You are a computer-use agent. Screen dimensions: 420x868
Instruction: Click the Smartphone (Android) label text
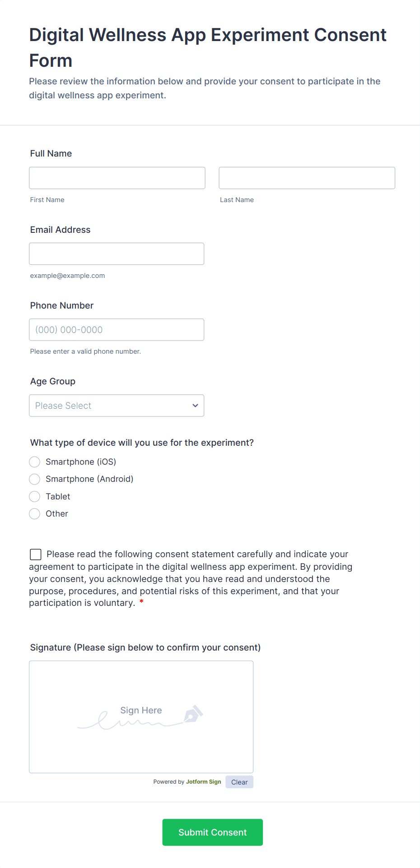click(89, 479)
